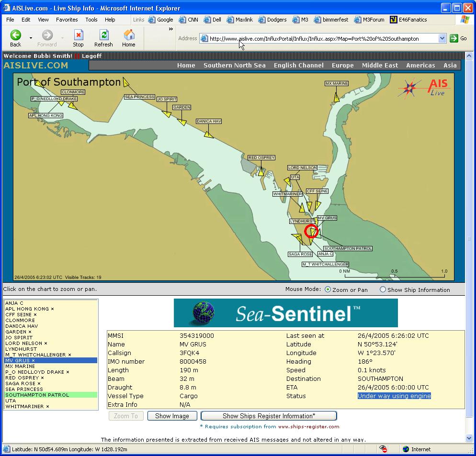The height and width of the screenshot is (456, 476).
Task: Open the M3Forum links bar shortcut
Action: tap(369, 20)
